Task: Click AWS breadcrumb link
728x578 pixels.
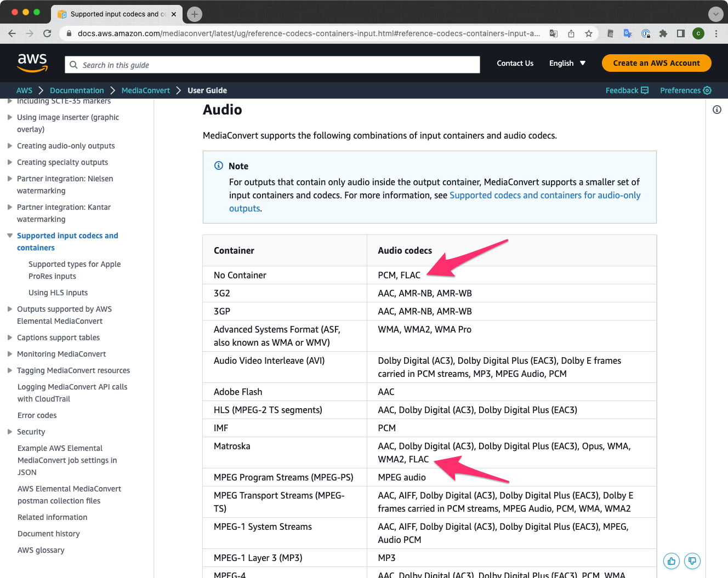Action: 24,90
